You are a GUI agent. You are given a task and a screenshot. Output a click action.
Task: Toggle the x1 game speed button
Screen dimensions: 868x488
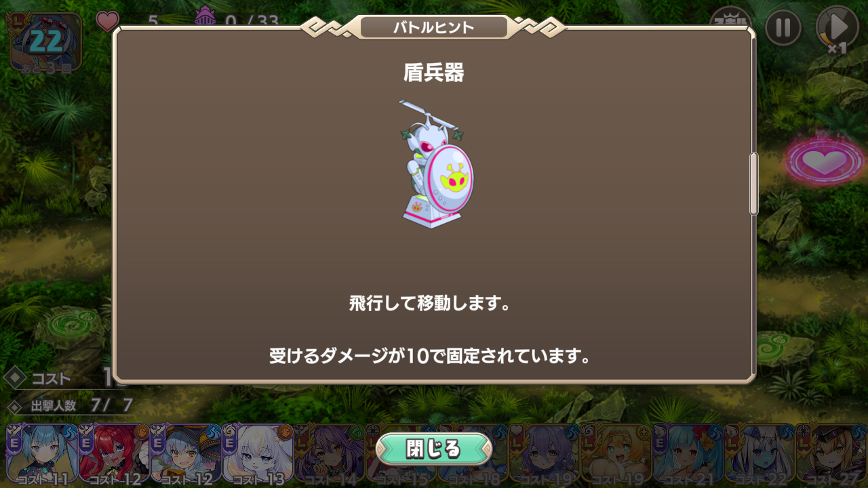click(837, 28)
